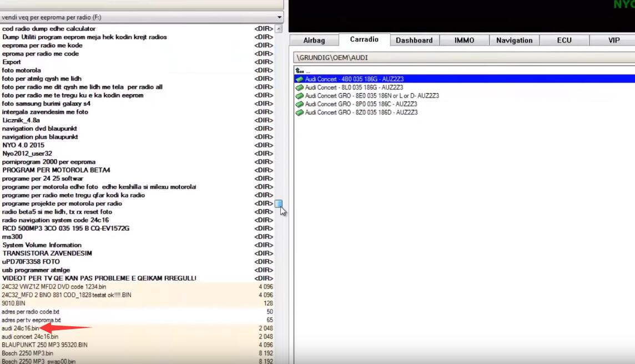Click the file list scrollbar thumb

coord(279,204)
